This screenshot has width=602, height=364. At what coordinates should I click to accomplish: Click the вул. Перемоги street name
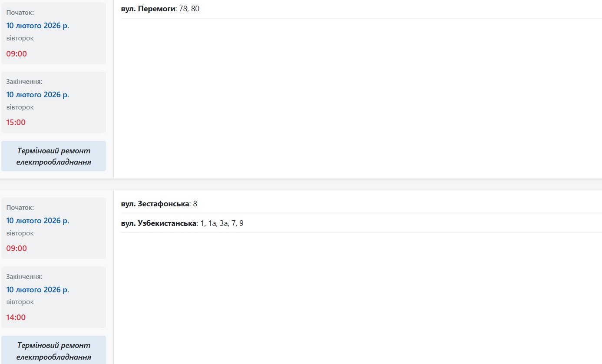(148, 9)
